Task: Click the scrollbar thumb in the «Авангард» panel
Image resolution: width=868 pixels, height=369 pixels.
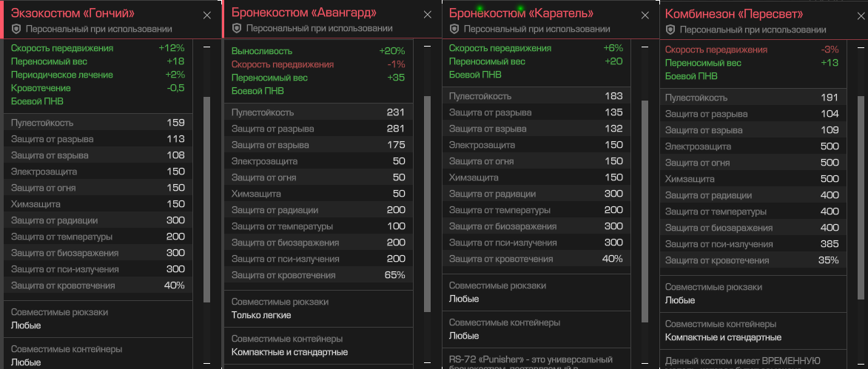Action: (427, 203)
